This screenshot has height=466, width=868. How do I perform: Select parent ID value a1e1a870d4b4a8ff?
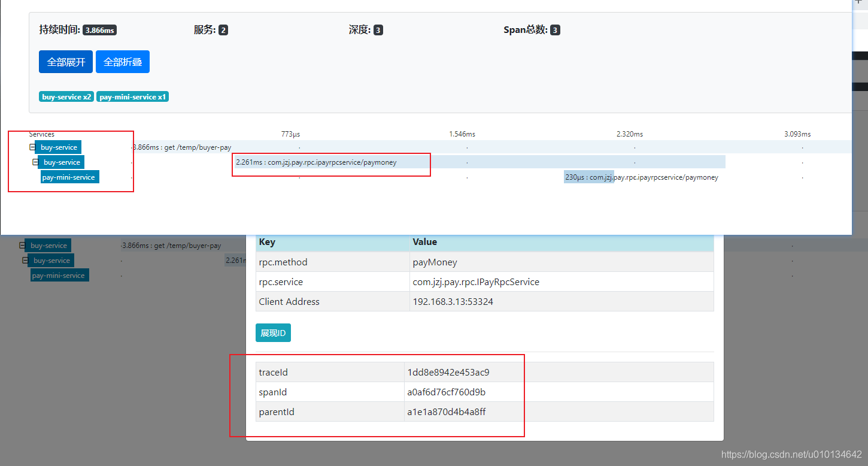[559, 411]
